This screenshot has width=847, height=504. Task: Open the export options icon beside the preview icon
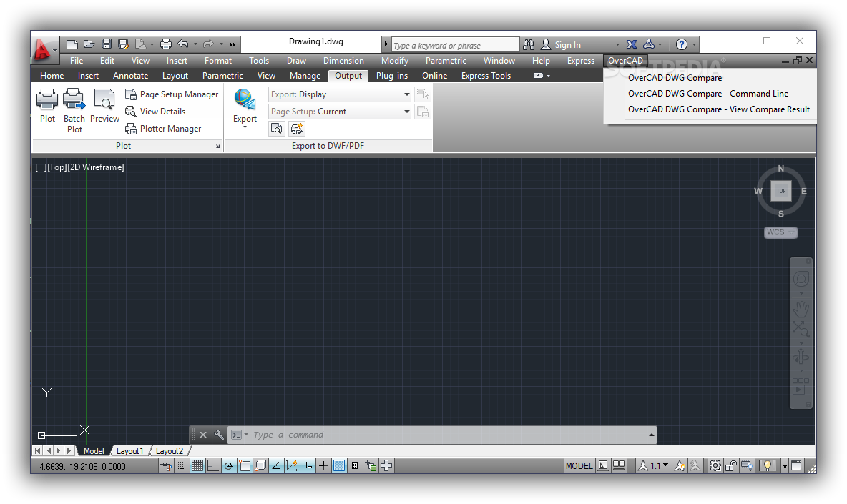tap(297, 129)
